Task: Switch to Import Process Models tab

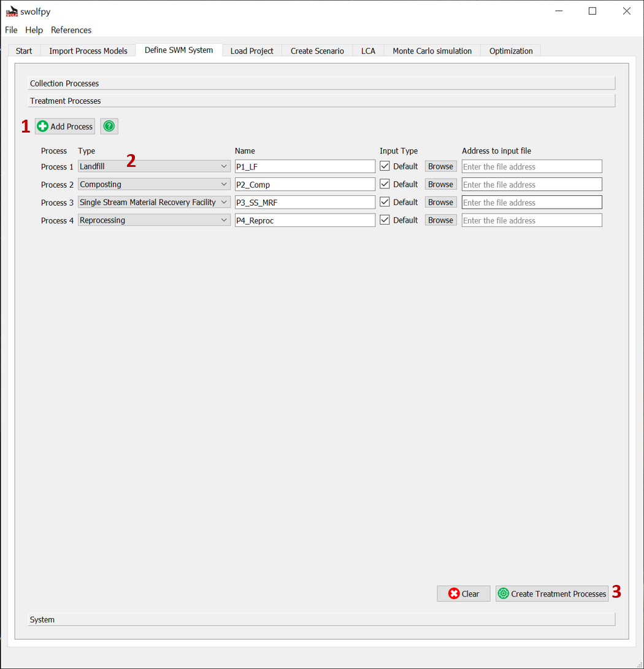Action: point(88,51)
